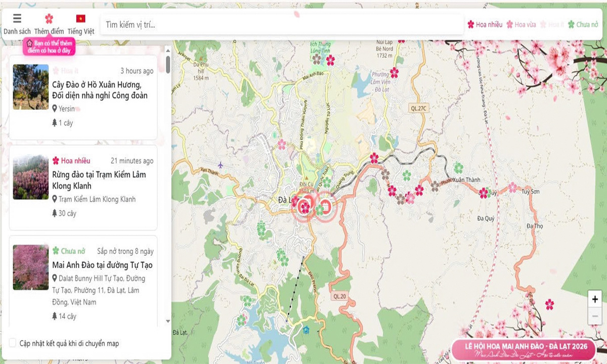Toggle the Hoa nhiều legend filter
The height and width of the screenshot is (364, 607).
point(485,24)
